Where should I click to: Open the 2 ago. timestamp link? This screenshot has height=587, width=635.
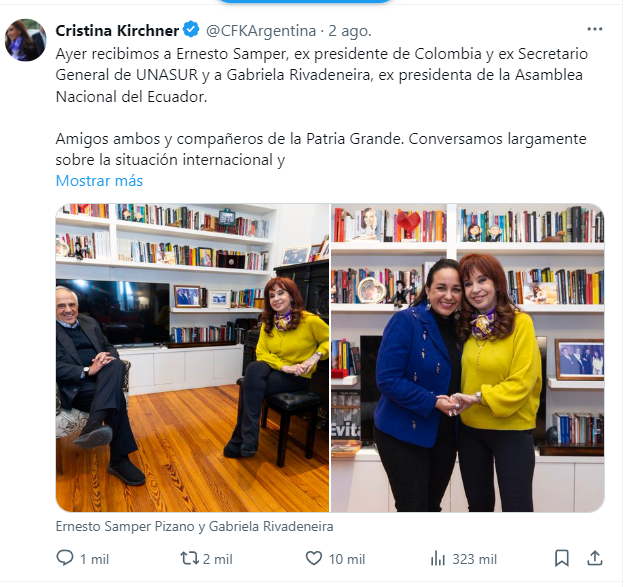pyautogui.click(x=349, y=31)
